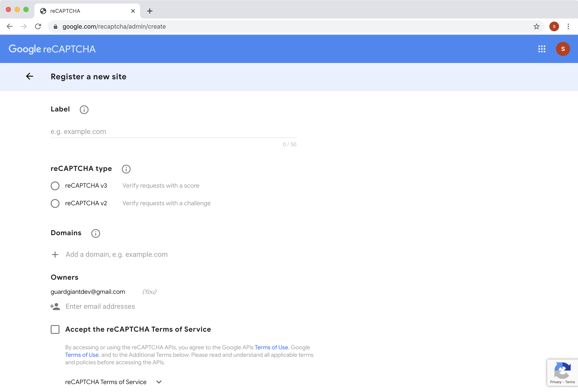Select reCAPTCHA v2 radio button
578x392 pixels.
[x=55, y=203]
